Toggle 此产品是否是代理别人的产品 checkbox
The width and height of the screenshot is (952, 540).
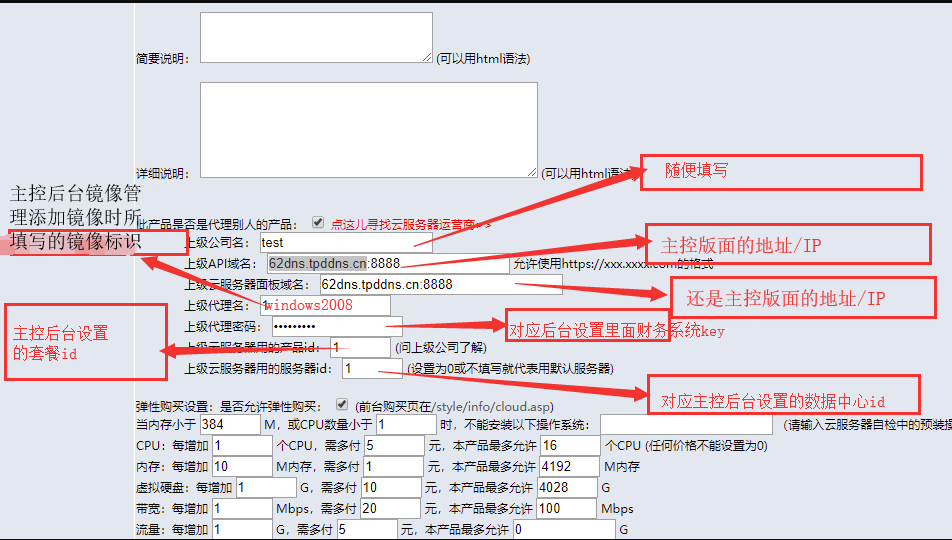click(318, 222)
